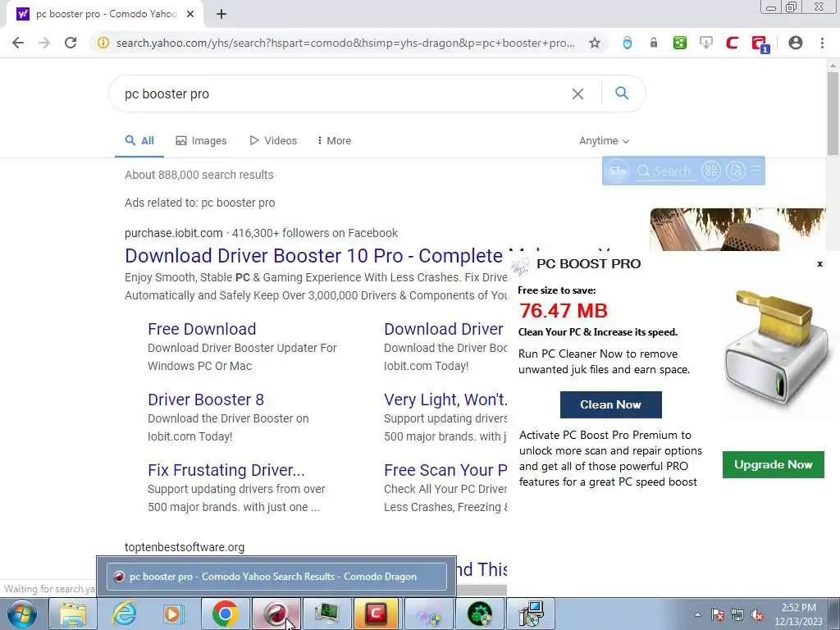
Task: Open the More search options menu
Action: point(334,140)
